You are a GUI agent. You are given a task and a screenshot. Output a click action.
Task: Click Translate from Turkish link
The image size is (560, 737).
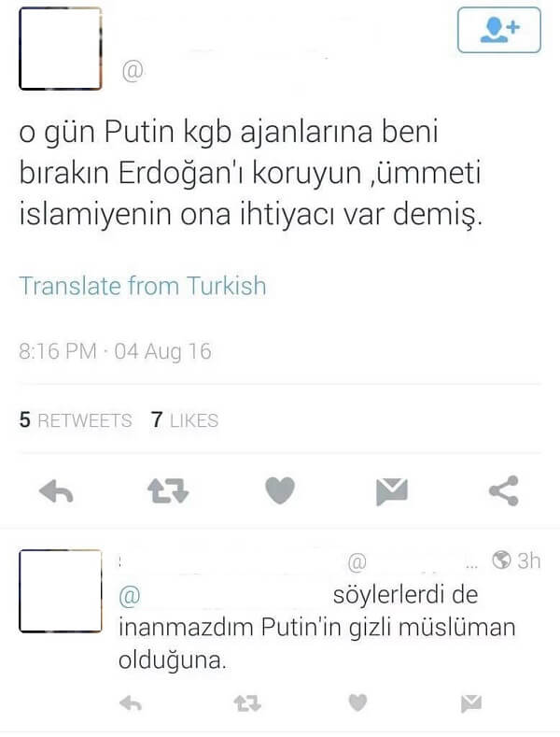[143, 286]
